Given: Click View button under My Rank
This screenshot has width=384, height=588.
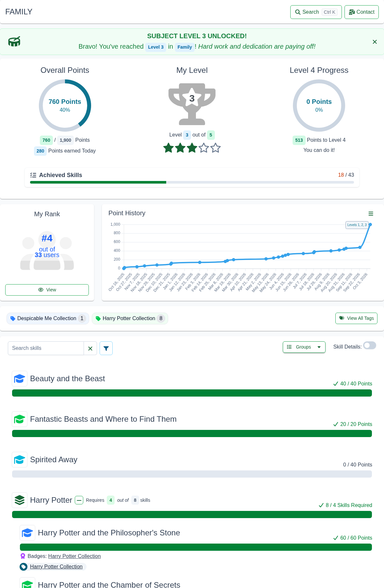Looking at the screenshot, I should tap(47, 290).
